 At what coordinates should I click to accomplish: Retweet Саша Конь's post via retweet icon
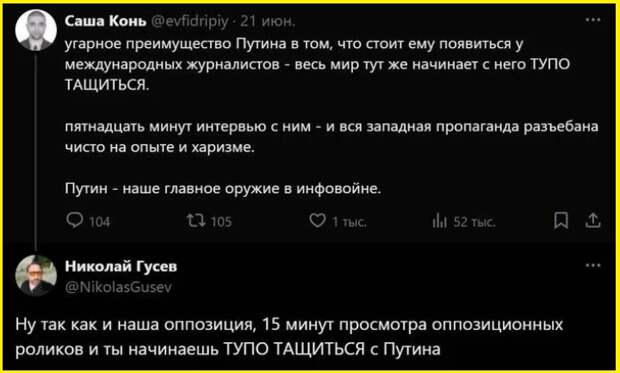[195, 221]
